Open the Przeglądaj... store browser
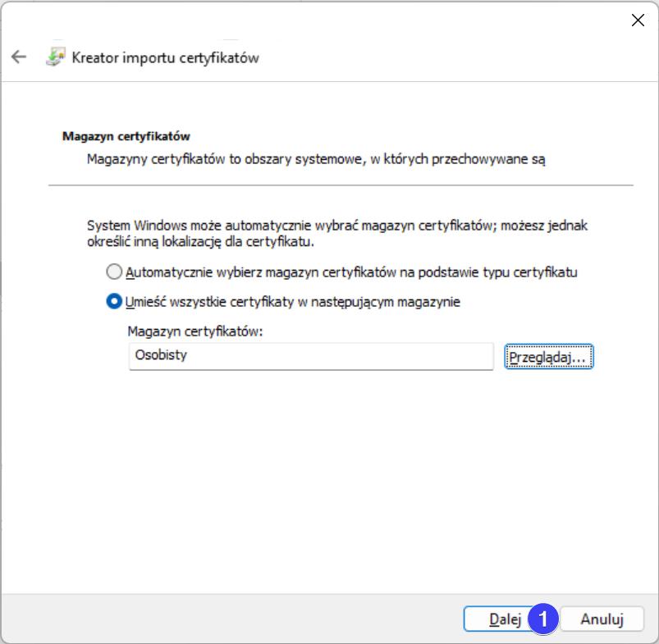 pos(548,357)
